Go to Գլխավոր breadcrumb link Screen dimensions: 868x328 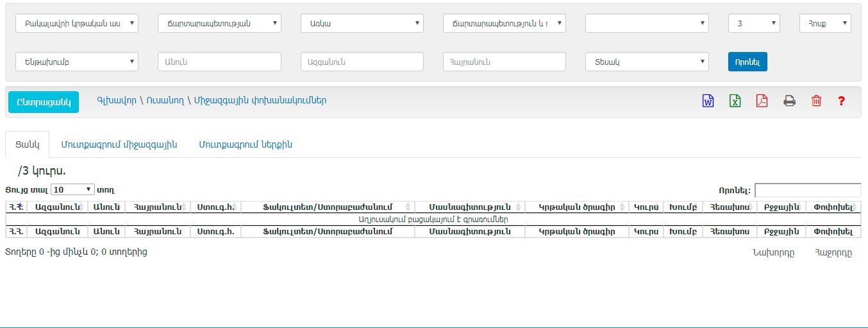[117, 101]
